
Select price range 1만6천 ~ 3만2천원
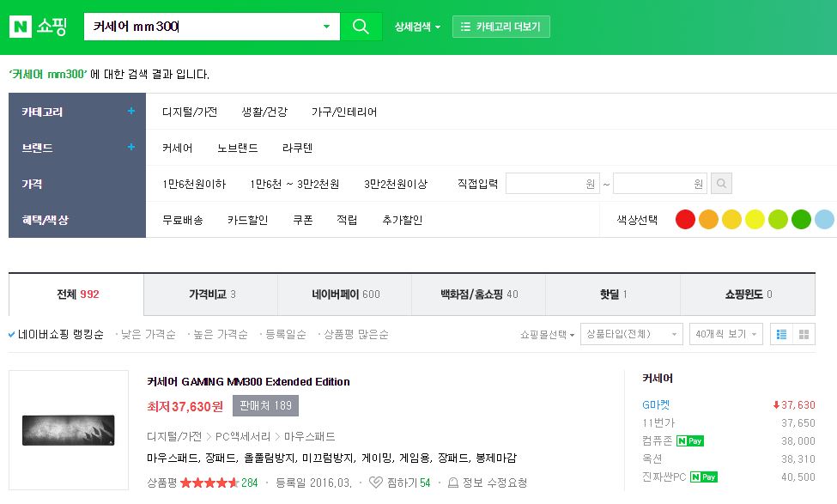pos(294,184)
